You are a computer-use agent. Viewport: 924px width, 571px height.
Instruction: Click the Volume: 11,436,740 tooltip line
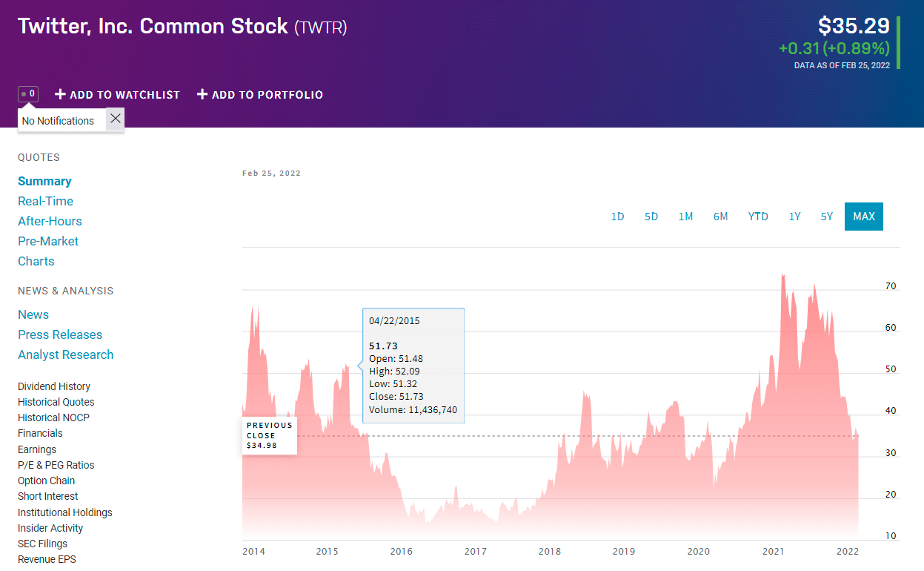pyautogui.click(x=413, y=409)
